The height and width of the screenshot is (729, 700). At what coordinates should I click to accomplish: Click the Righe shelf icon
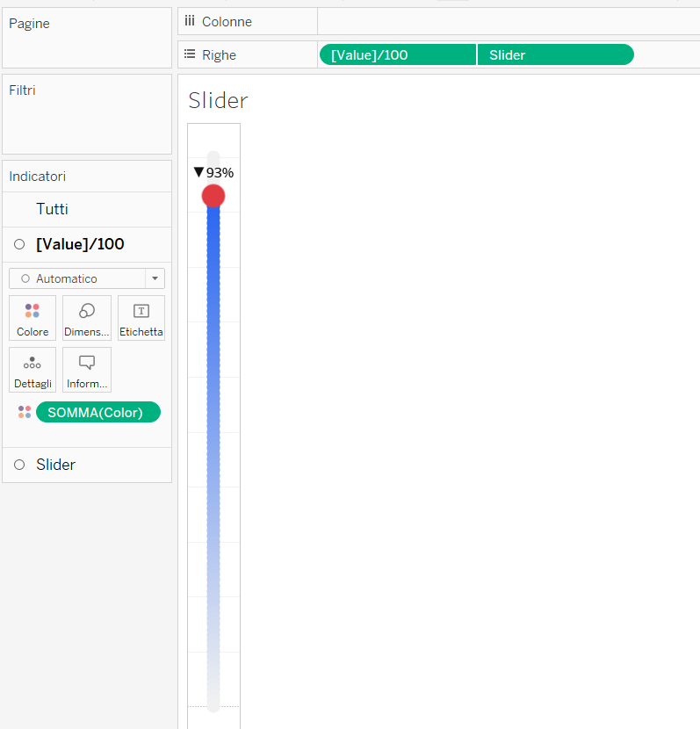click(189, 54)
